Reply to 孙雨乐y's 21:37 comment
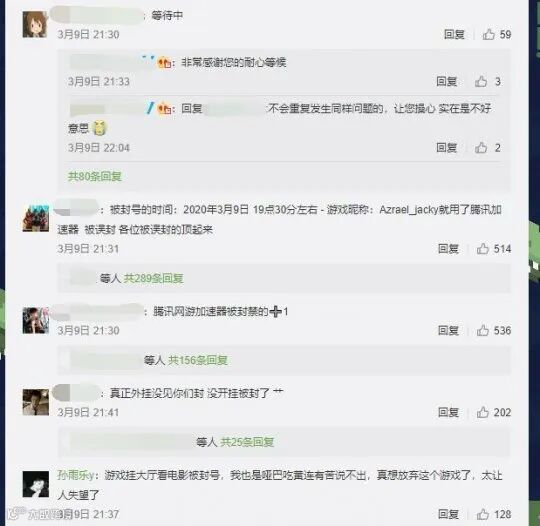The height and width of the screenshot is (526, 540). point(448,514)
